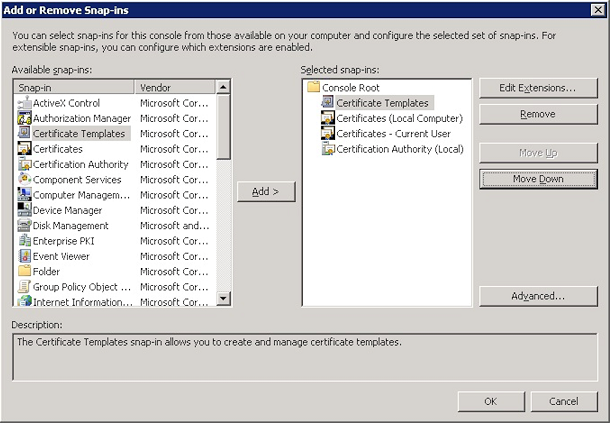The height and width of the screenshot is (423, 610).
Task: Select Certification Authority (Local) entry
Action: [399, 149]
